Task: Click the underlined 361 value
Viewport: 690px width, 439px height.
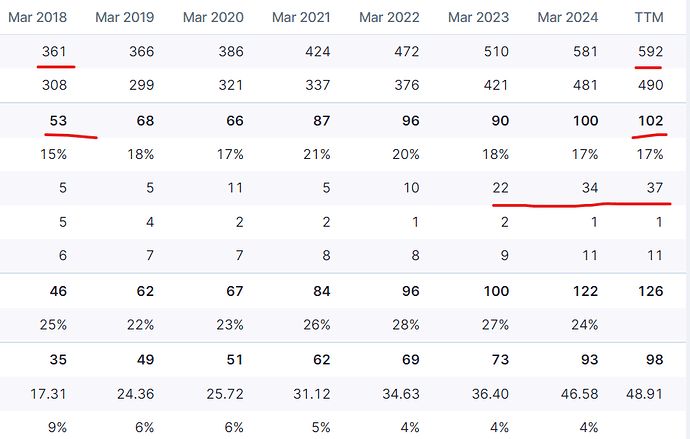Action: click(56, 52)
